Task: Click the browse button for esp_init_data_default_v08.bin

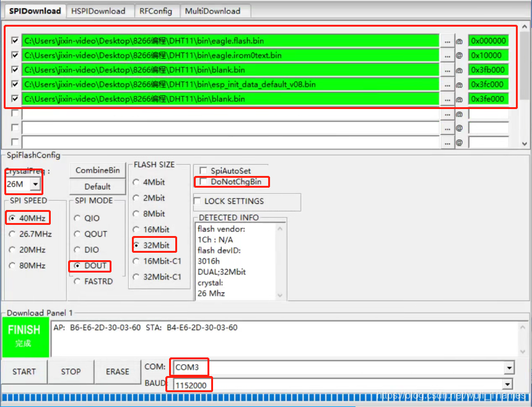Action: 447,84
